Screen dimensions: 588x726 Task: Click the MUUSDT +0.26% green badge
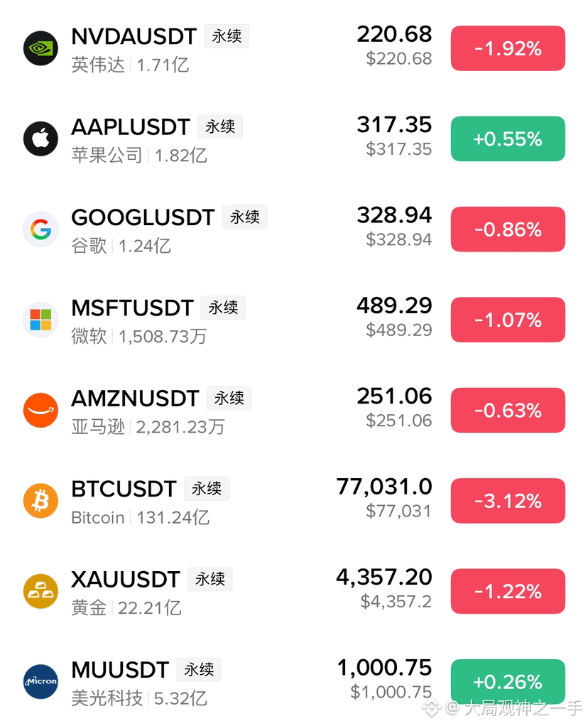point(508,681)
